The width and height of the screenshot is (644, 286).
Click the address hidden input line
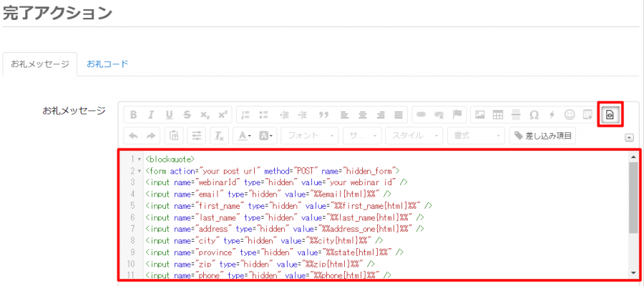click(285, 228)
